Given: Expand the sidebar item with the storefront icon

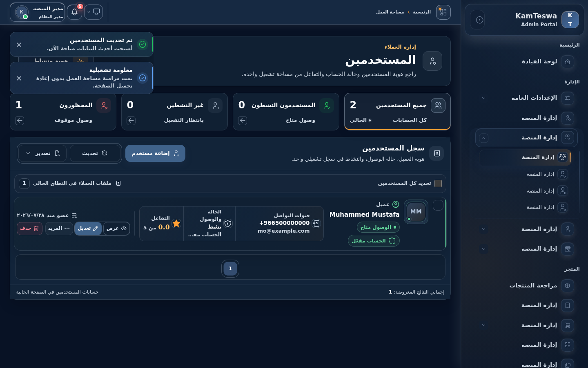Looking at the screenshot, I should pyautogui.click(x=483, y=249).
